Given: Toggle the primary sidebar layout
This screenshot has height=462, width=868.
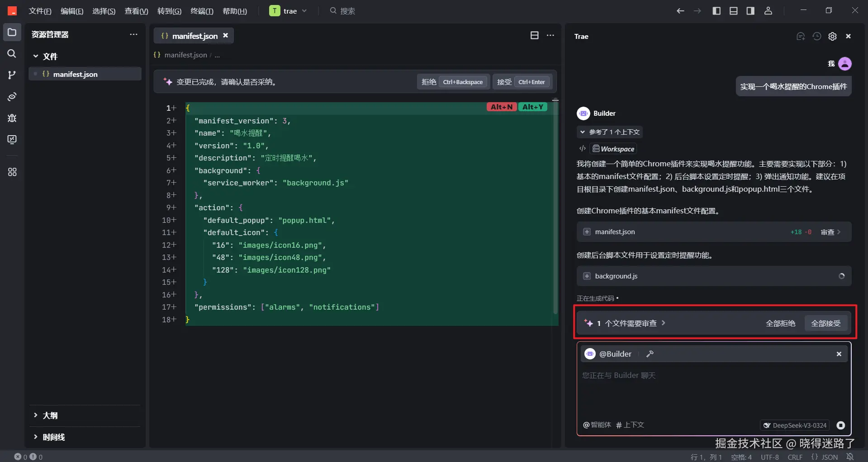Looking at the screenshot, I should click(716, 11).
